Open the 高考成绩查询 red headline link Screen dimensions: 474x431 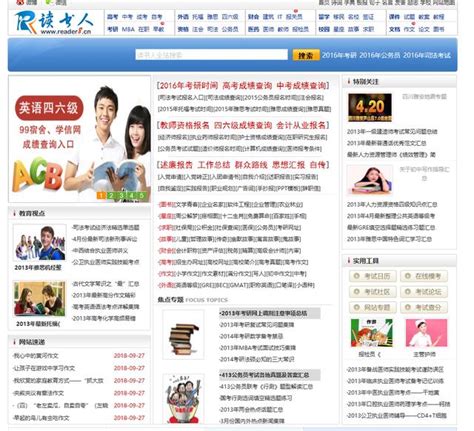[x=247, y=86]
